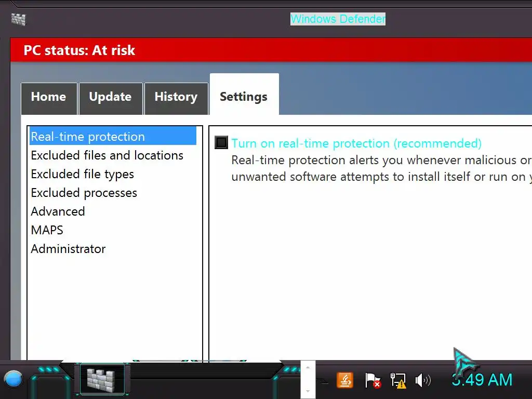Open the Start orb button
This screenshot has height=399, width=532.
point(13,379)
